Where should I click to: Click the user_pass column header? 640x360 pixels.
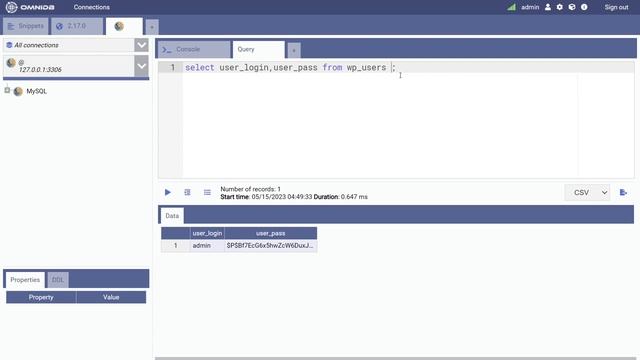pyautogui.click(x=271, y=233)
